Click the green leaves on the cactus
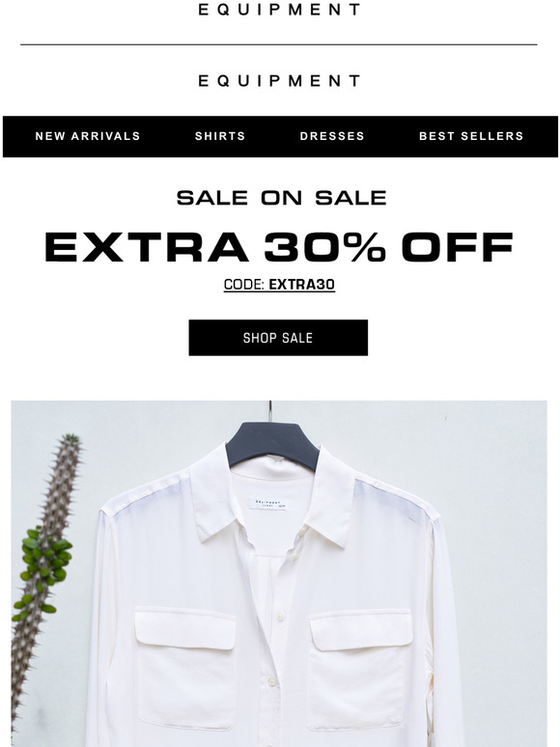560x747 pixels. pos(43,565)
